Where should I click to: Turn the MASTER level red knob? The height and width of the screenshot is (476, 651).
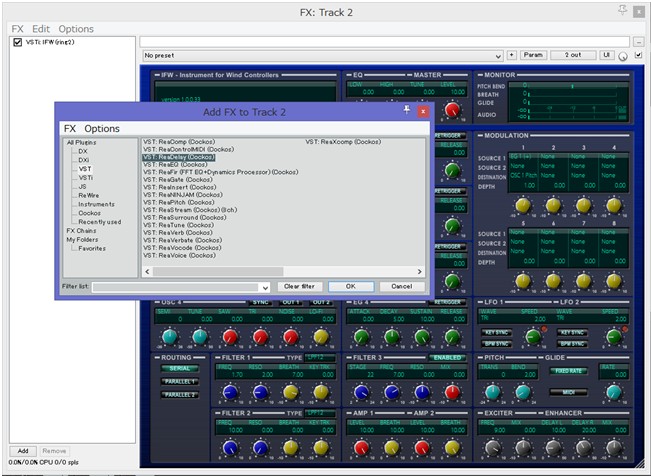453,110
